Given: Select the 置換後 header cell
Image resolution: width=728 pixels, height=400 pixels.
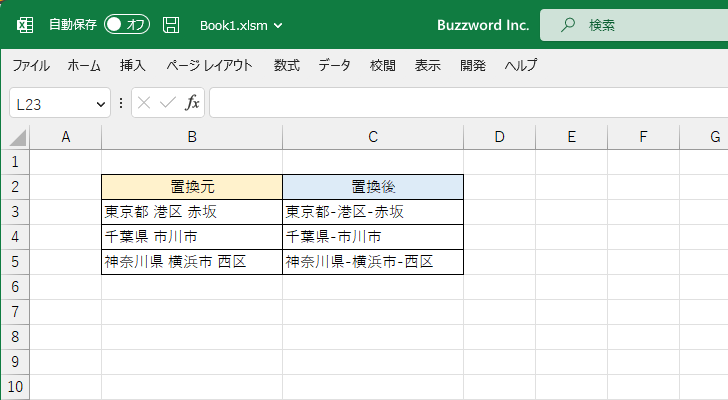Looking at the screenshot, I should click(373, 187).
